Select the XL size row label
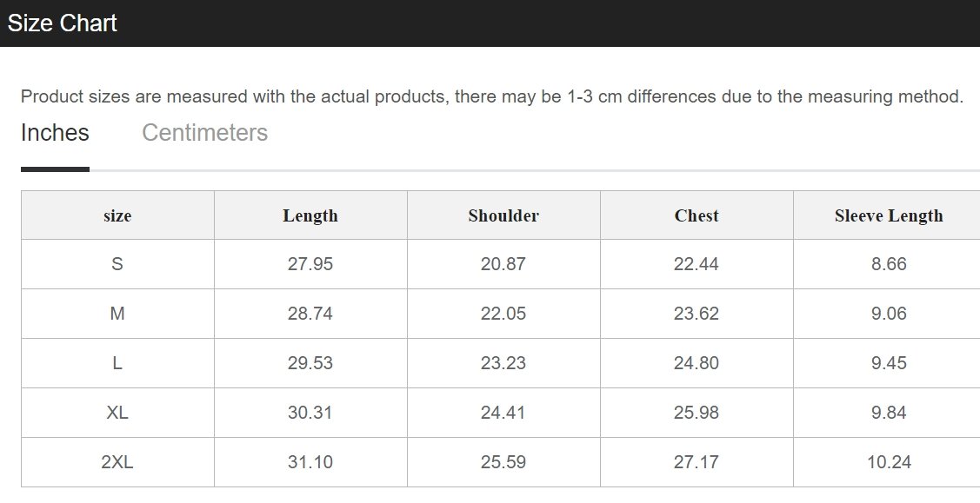 pos(117,413)
